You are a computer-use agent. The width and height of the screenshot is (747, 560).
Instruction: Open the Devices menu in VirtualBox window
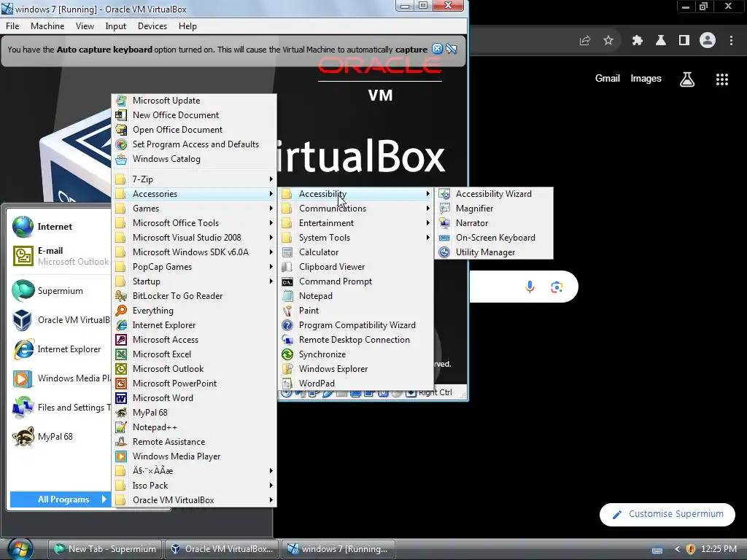click(x=152, y=26)
